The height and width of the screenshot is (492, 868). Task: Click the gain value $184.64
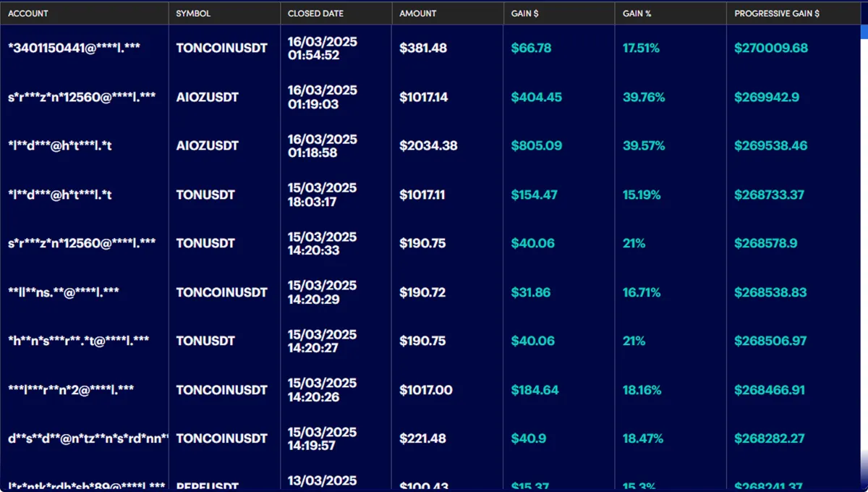point(535,390)
